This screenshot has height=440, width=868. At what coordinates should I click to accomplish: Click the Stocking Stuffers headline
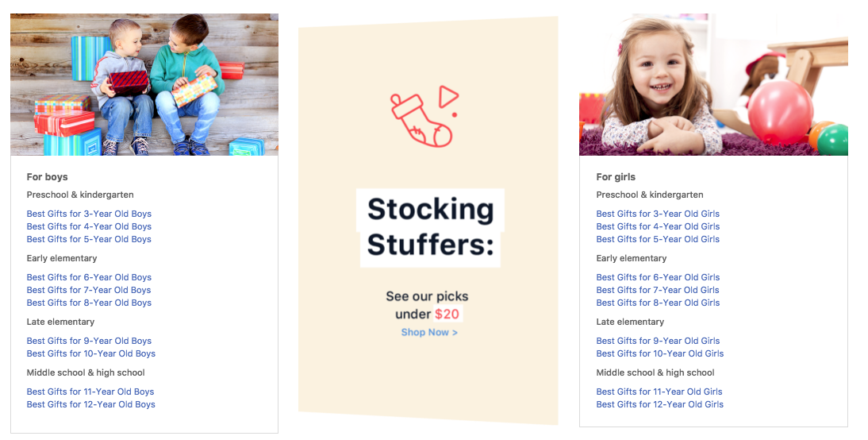pyautogui.click(x=430, y=227)
